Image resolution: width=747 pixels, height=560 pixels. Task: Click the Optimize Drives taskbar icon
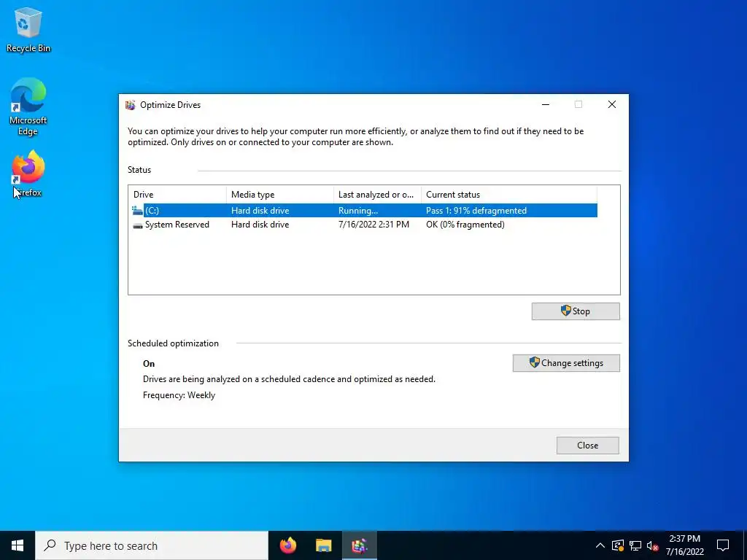360,545
